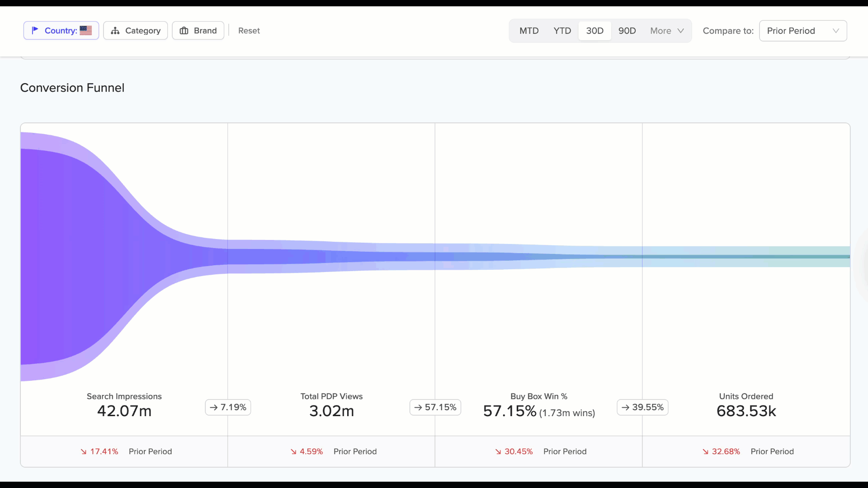Click the 4.59% decrease for PDP Views
Image resolution: width=868 pixels, height=488 pixels.
(311, 451)
